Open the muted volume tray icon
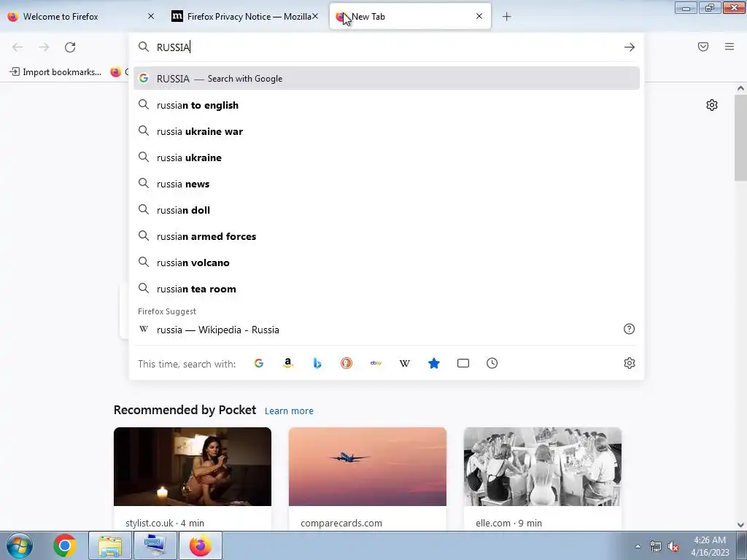Screen dimensions: 747x560 coord(673,547)
